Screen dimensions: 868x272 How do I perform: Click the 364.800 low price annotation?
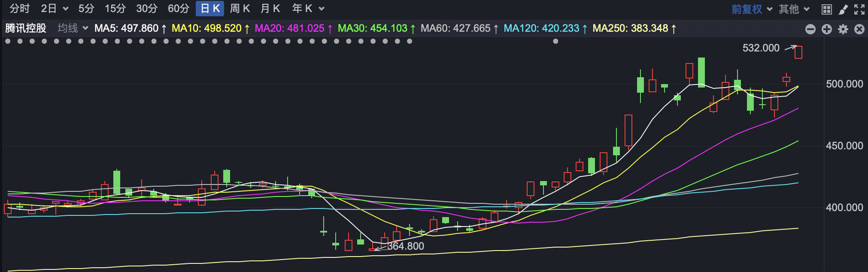406,246
